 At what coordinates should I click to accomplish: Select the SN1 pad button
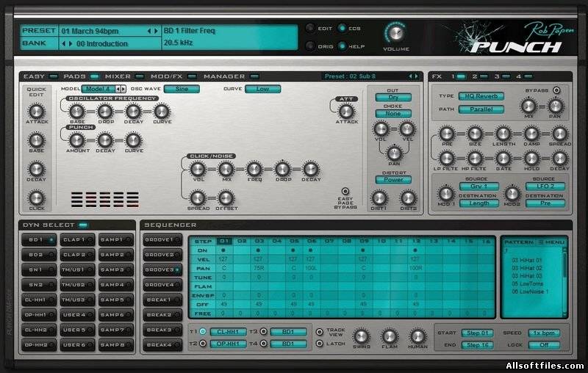click(39, 269)
